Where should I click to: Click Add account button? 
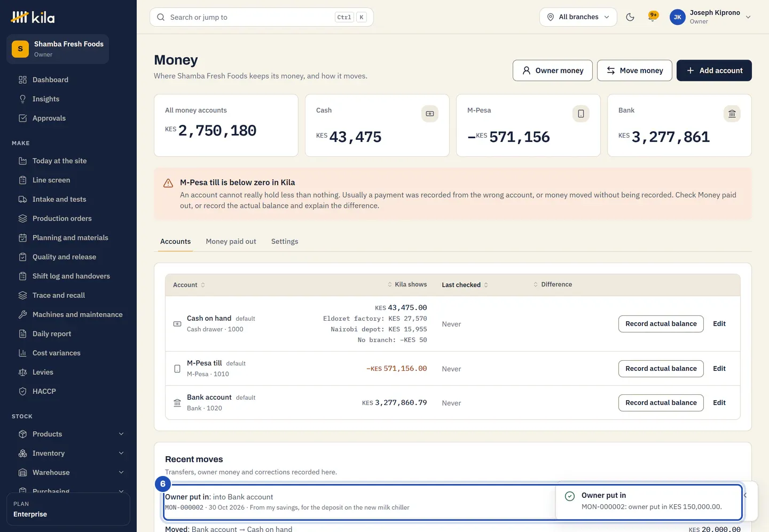714,70
